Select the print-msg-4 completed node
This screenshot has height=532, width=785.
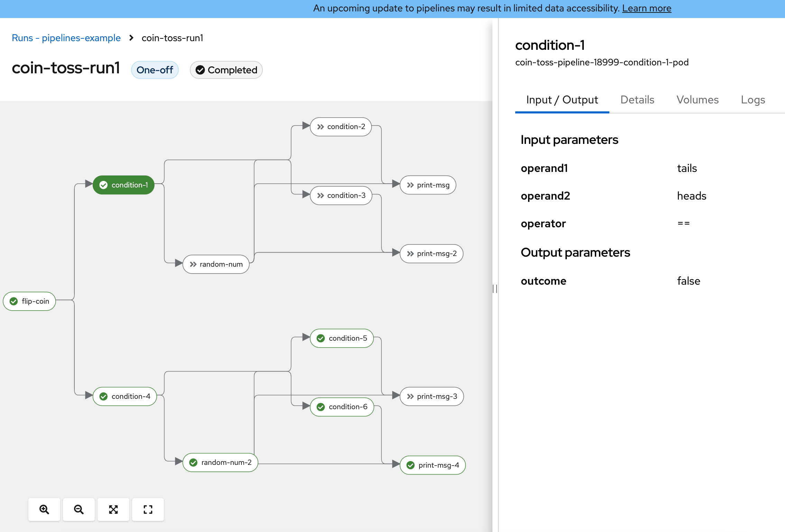click(433, 465)
